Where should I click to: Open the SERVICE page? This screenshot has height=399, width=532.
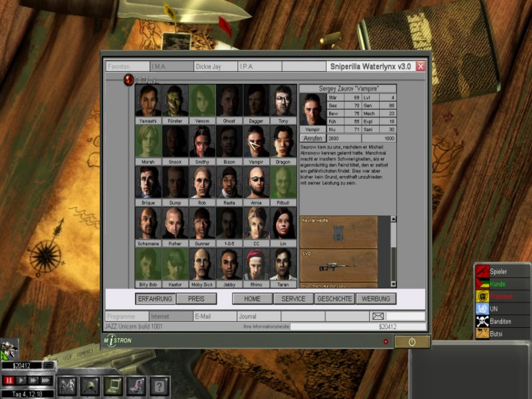[x=293, y=299]
